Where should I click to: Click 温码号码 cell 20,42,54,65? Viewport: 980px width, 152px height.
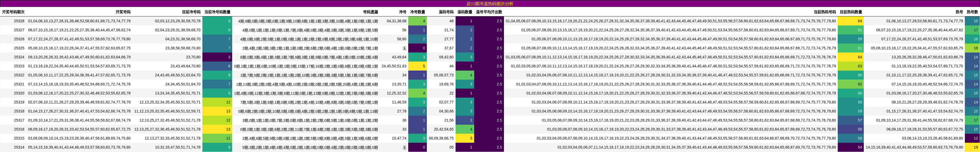[x=444, y=129]
